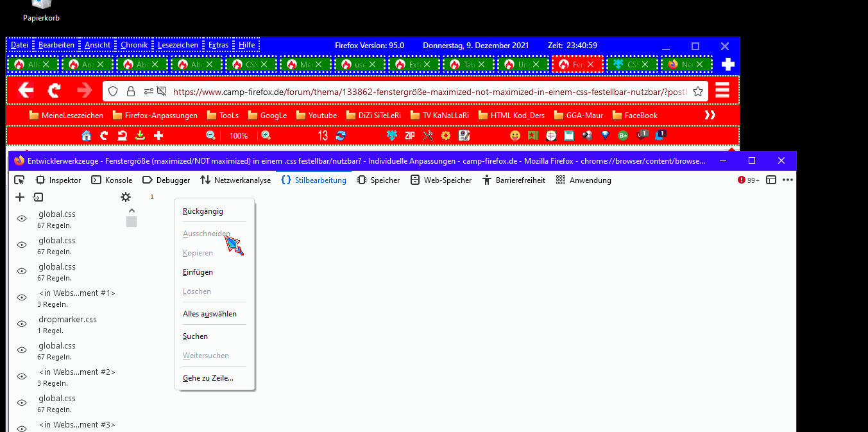Open the Extras menu
Image resolution: width=868 pixels, height=432 pixels.
tap(218, 45)
